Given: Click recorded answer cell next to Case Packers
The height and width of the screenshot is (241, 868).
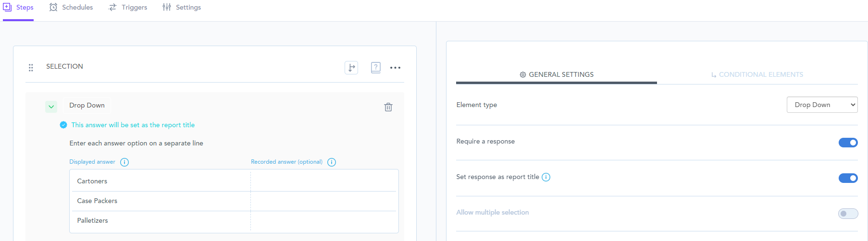Looking at the screenshot, I should pos(324,201).
